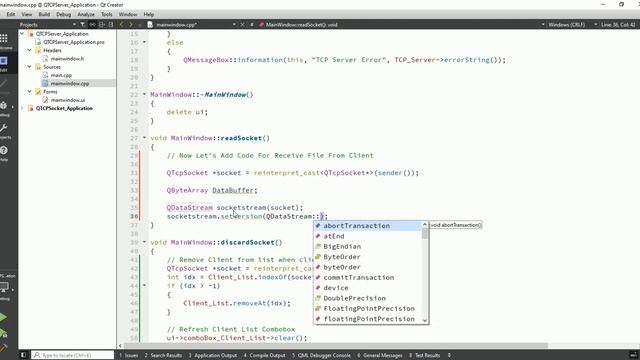Open Projects mode wrench icon

(4, 128)
